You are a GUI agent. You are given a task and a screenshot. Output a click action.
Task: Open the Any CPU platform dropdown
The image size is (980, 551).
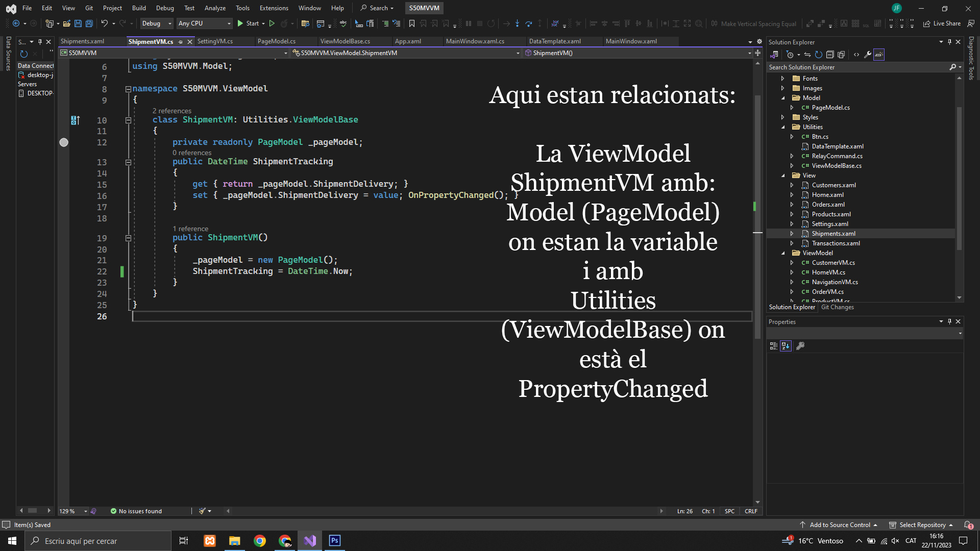pos(204,23)
